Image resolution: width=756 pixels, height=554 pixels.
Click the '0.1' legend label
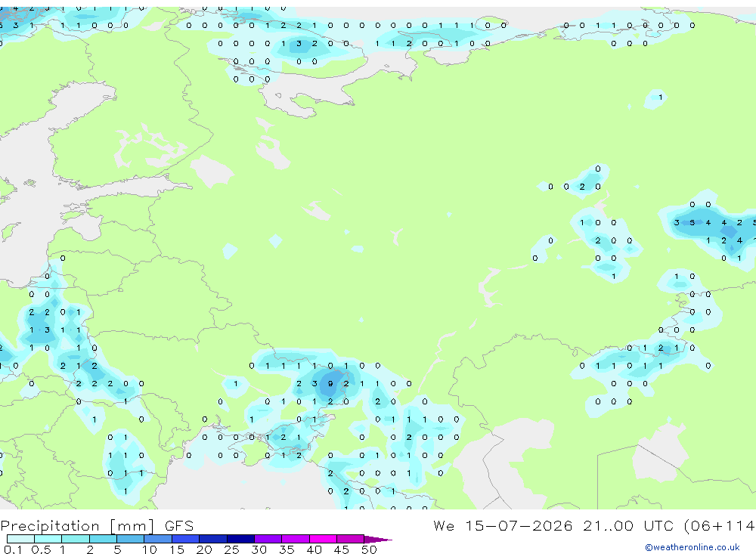point(13,549)
